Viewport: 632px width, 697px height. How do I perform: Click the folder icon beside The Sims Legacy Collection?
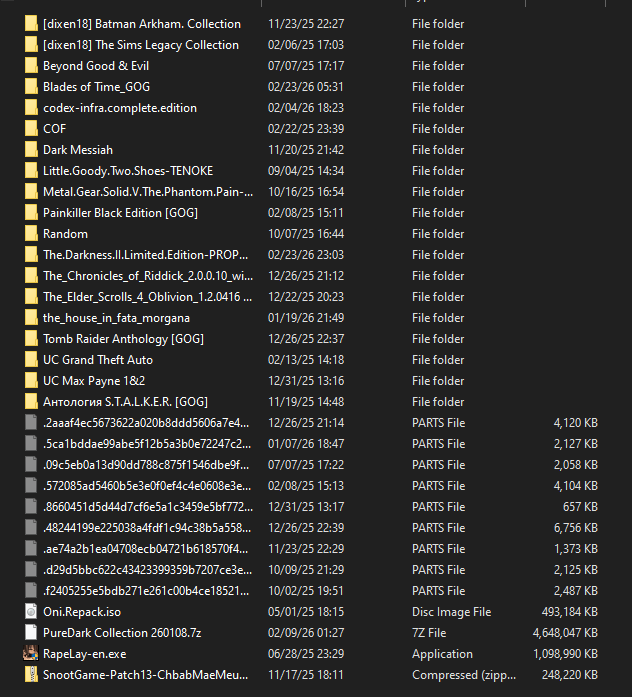point(31,44)
